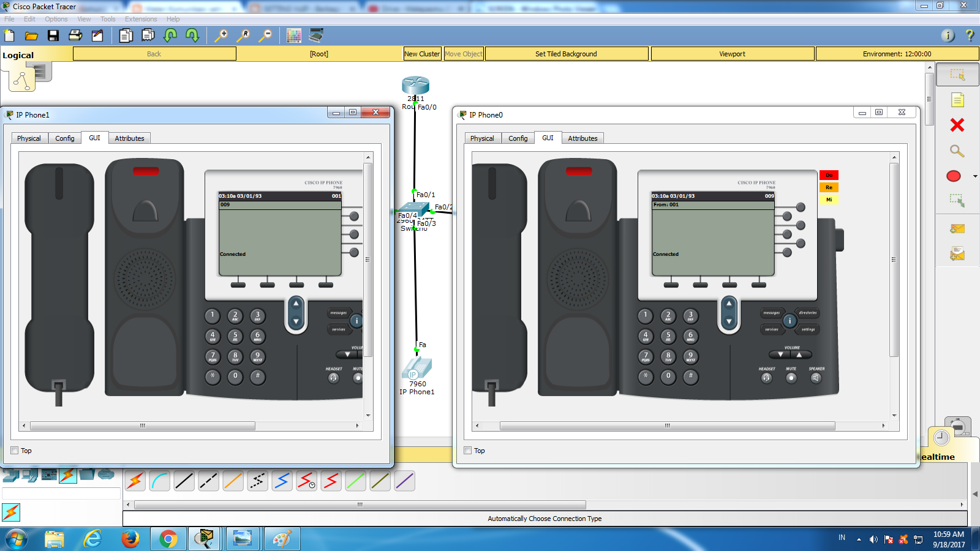
Task: Launch the Activity Wizard icon
Action: (x=97, y=36)
